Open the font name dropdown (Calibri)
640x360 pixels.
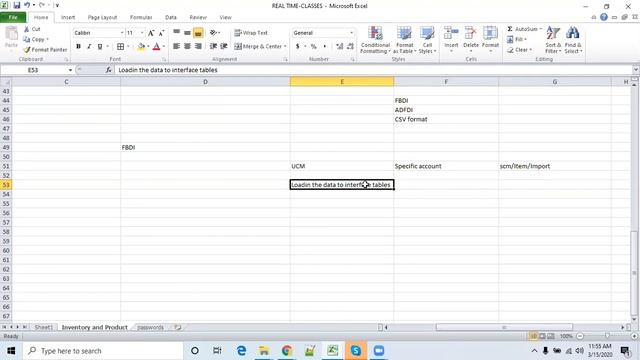pyautogui.click(x=122, y=33)
